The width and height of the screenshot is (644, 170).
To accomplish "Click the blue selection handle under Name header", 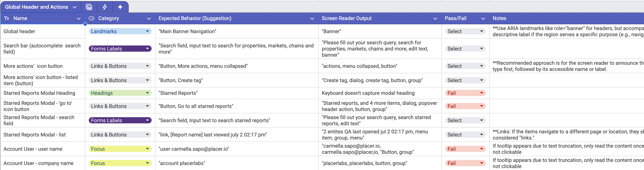I will 85,24.
